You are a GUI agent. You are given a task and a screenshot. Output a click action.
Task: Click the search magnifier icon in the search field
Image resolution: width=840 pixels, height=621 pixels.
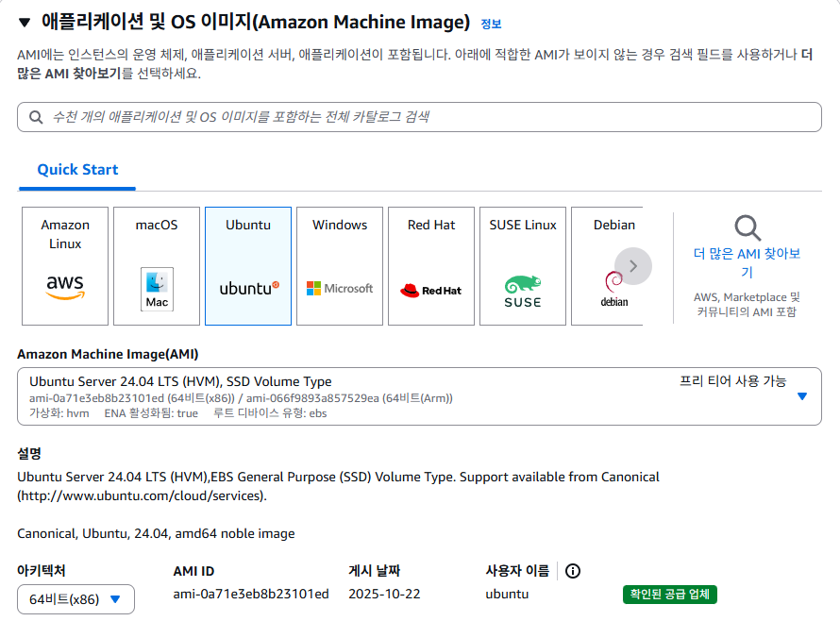pos(36,117)
